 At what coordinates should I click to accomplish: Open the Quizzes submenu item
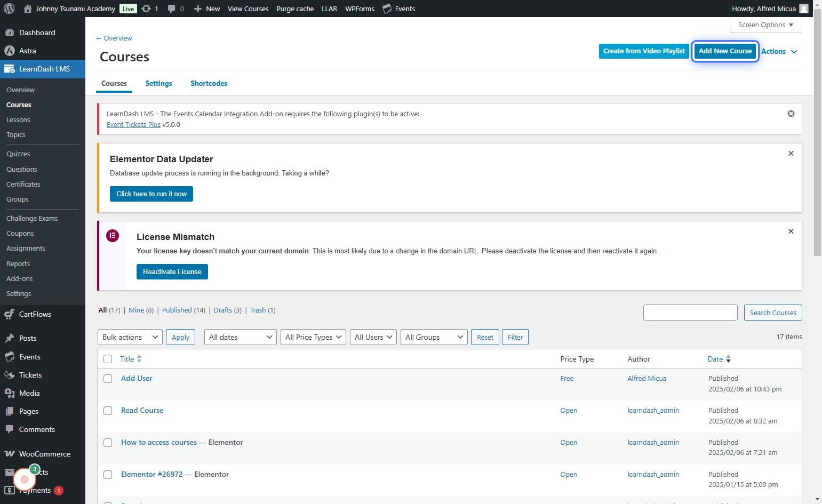click(18, 154)
